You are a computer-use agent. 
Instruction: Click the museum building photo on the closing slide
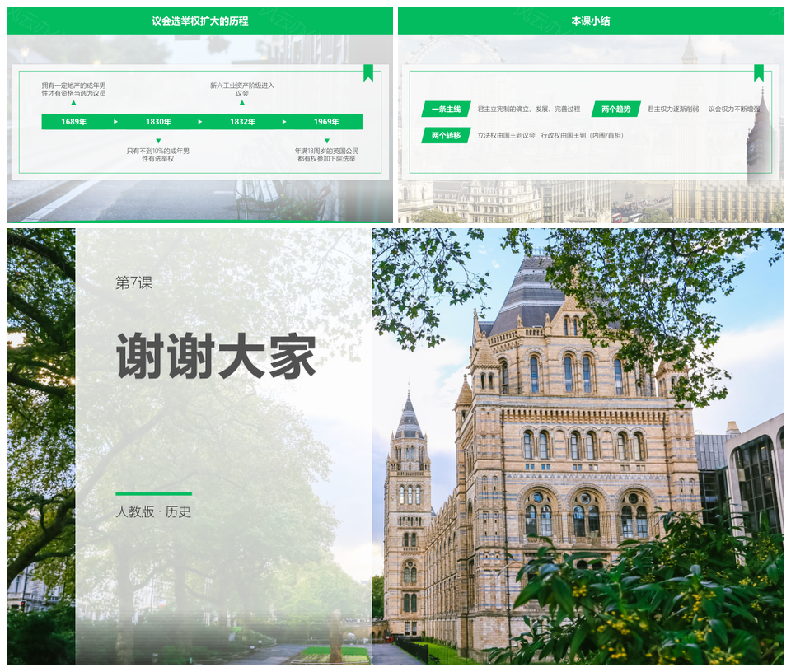(x=578, y=446)
